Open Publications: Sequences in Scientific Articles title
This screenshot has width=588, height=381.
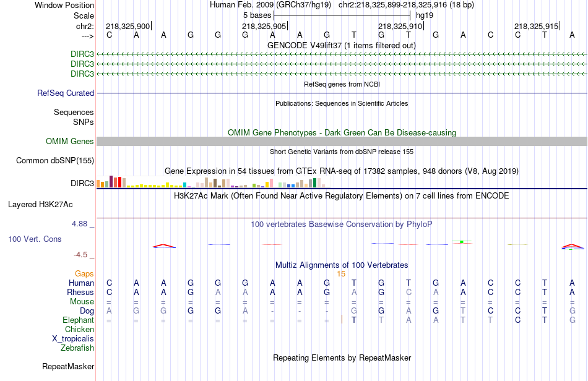[342, 103]
